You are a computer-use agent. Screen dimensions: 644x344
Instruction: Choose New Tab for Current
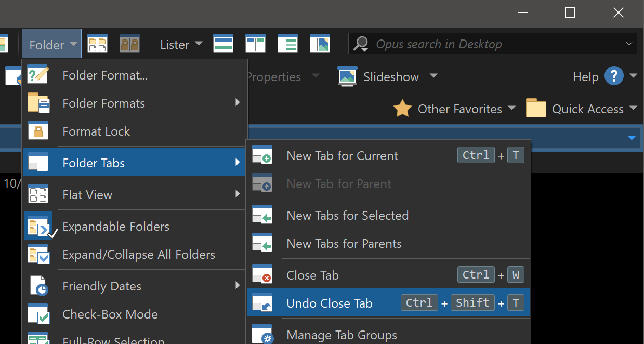(388, 155)
